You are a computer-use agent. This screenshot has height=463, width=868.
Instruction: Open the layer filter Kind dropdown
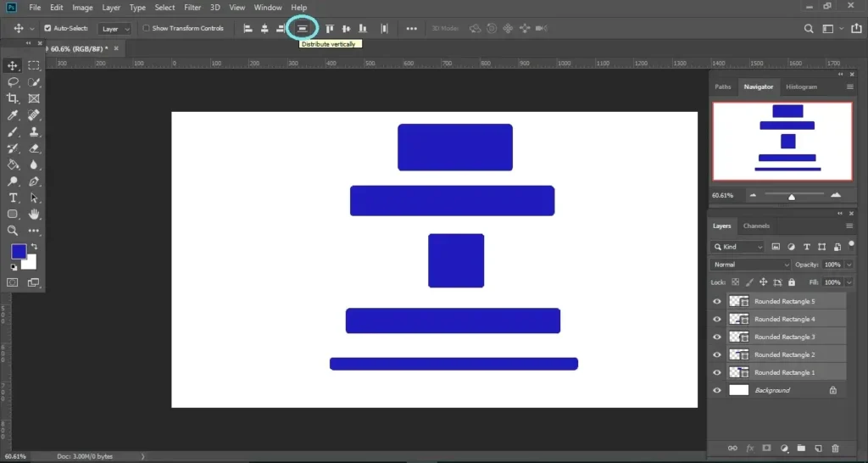738,247
